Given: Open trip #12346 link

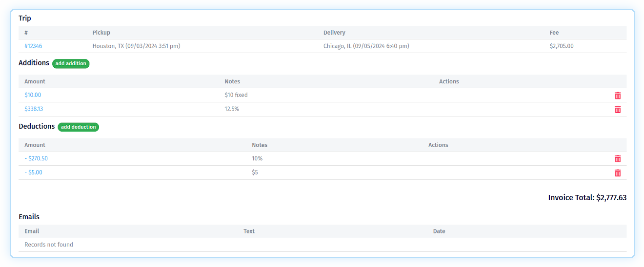Looking at the screenshot, I should pyautogui.click(x=33, y=46).
